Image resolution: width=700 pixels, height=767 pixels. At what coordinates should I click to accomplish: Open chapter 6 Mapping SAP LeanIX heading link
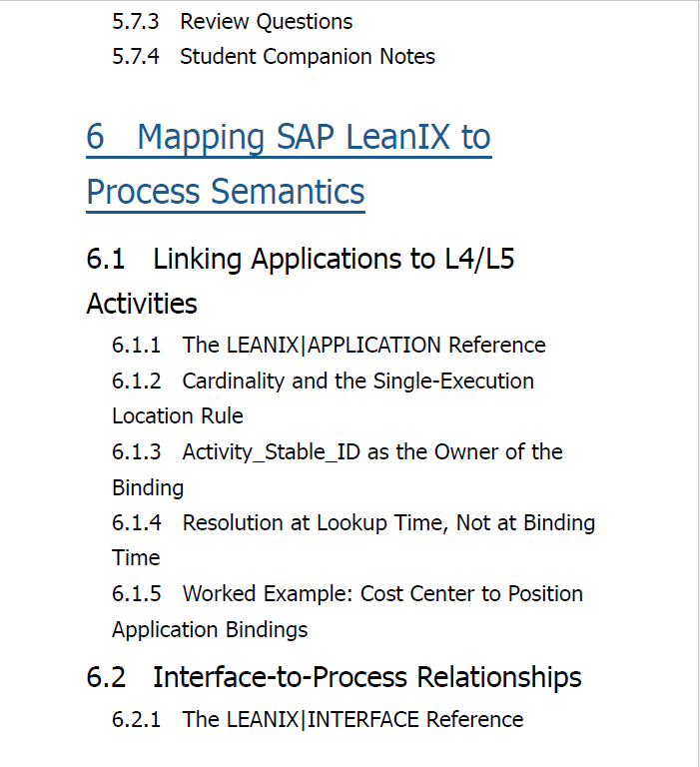coord(289,137)
